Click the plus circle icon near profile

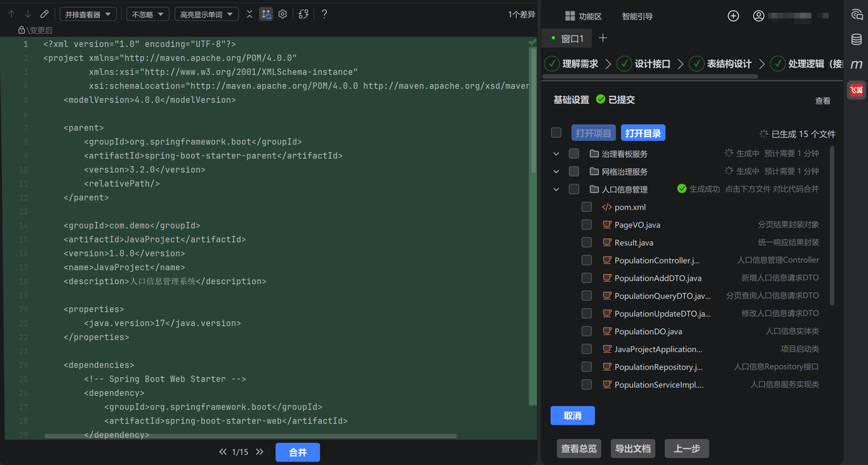pos(733,16)
